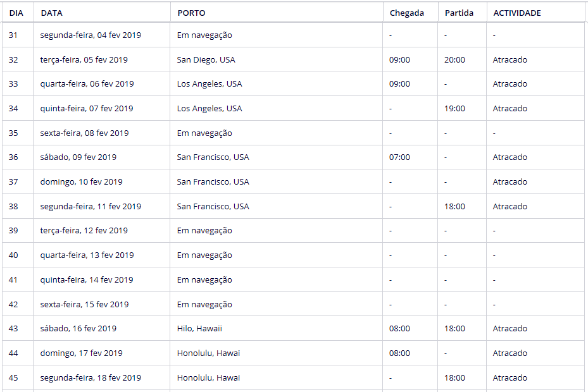
Task: Click Atracado activity for Hilo, Hawaii row
Action: point(510,329)
